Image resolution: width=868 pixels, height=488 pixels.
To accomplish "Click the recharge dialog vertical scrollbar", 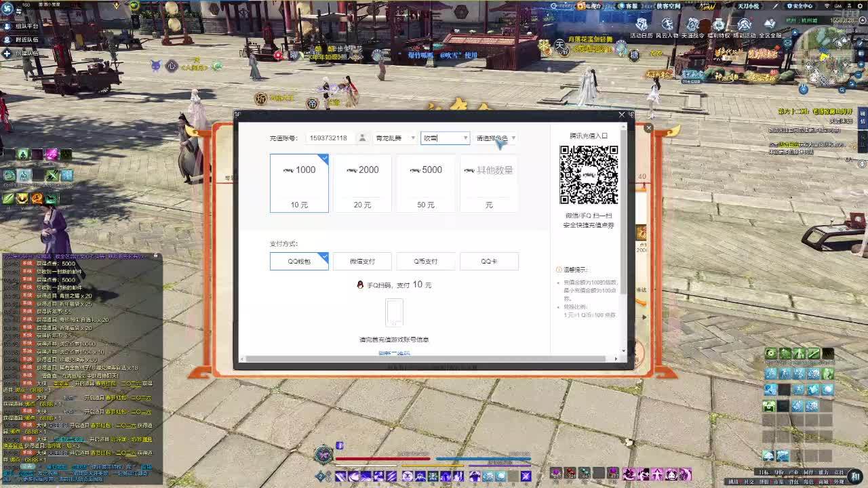I will click(x=624, y=203).
